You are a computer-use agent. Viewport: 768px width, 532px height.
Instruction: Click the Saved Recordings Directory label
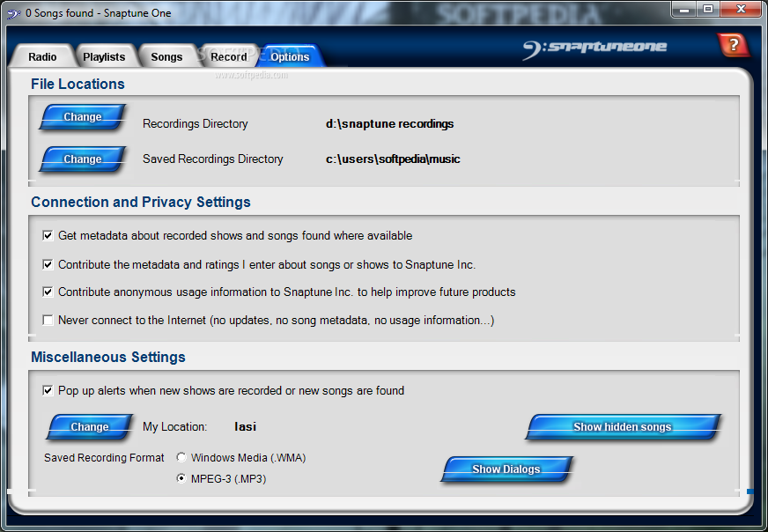212,159
